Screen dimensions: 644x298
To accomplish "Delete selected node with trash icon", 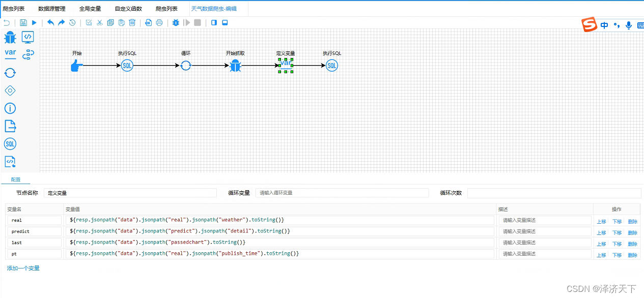I will 132,23.
